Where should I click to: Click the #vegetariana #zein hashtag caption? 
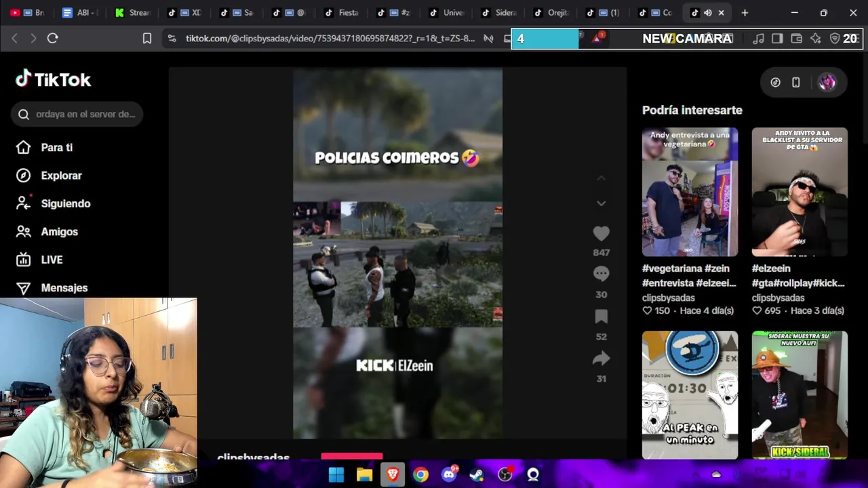[x=689, y=276]
